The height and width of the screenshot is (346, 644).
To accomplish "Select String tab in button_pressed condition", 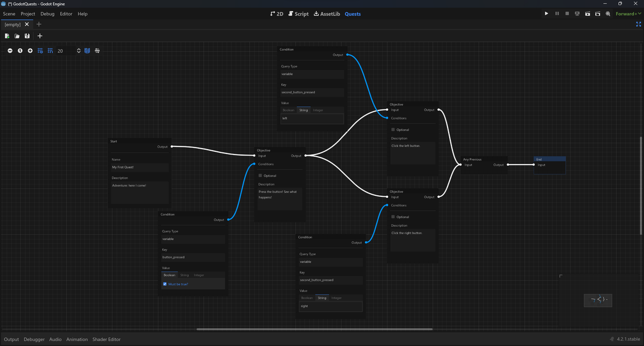I will click(x=185, y=275).
